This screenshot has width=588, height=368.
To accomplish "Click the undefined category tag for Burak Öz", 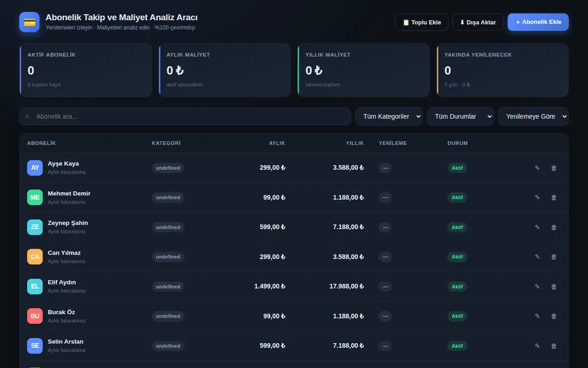I will pyautogui.click(x=168, y=316).
